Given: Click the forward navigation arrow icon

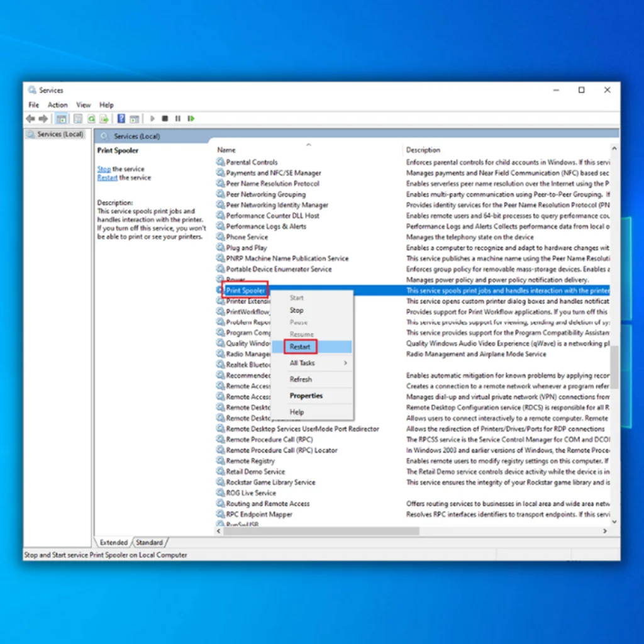Looking at the screenshot, I should click(43, 118).
